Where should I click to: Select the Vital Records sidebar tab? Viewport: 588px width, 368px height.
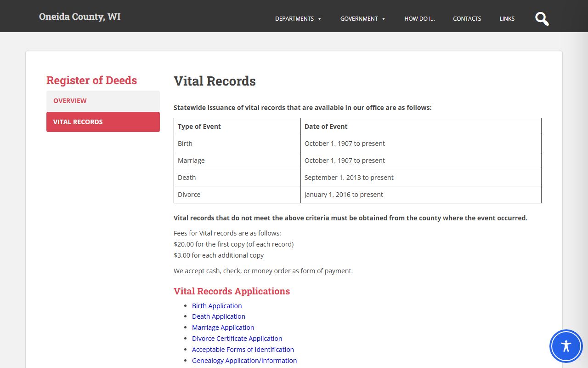[103, 122]
